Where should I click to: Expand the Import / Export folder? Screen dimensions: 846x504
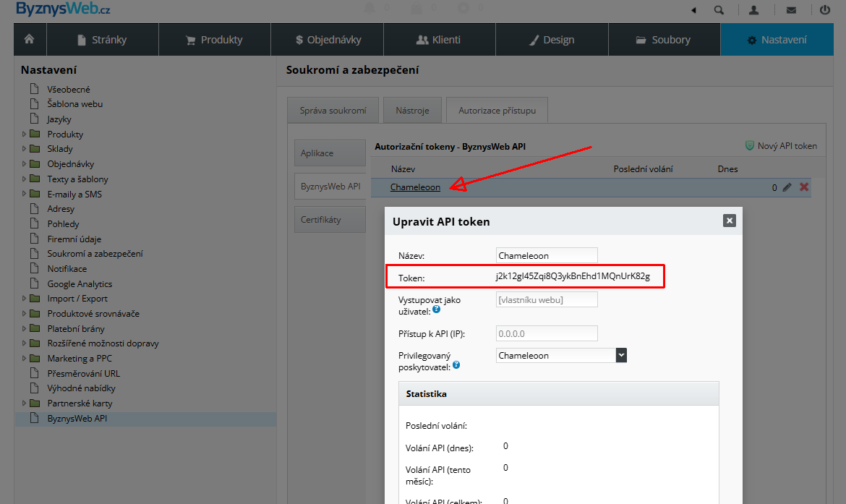click(x=25, y=299)
